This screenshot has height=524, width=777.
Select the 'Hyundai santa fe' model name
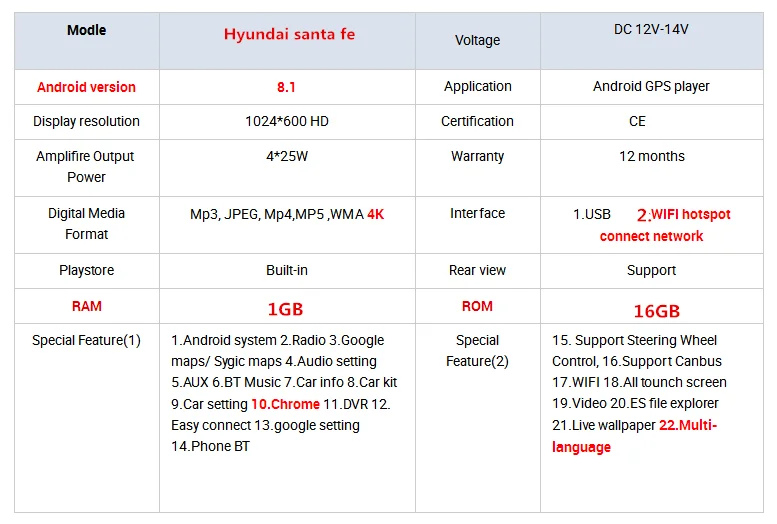[289, 34]
